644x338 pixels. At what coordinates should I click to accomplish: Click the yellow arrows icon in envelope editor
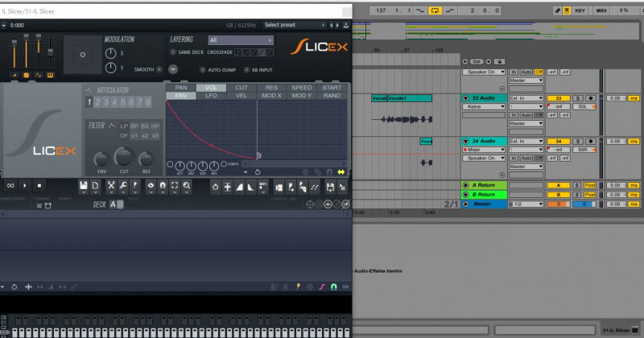341,171
